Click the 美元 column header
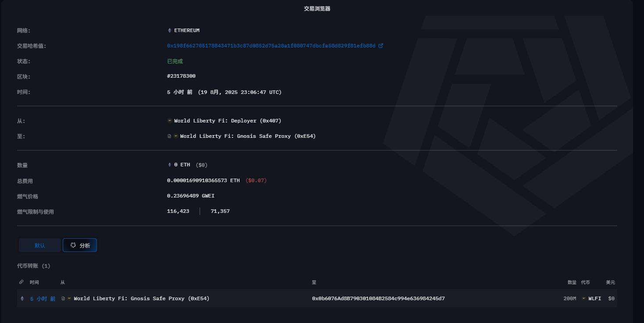The height and width of the screenshot is (323, 644). [x=611, y=282]
